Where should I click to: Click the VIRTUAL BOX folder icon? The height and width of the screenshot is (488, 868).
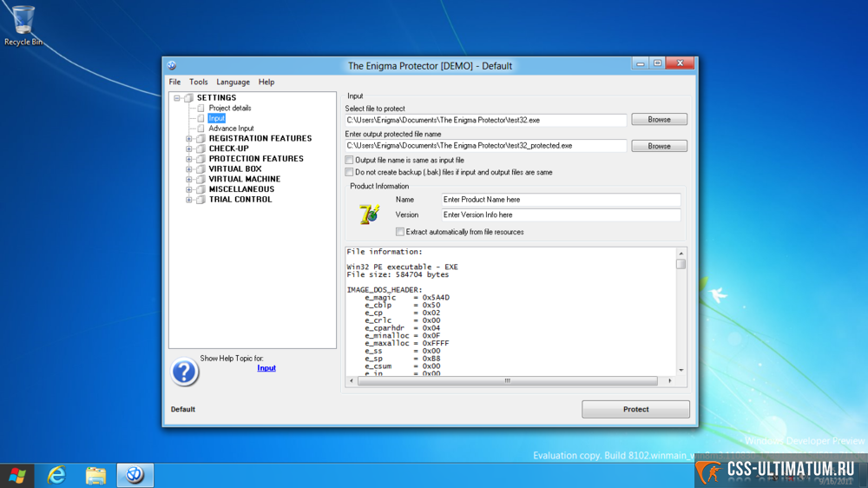coord(201,169)
